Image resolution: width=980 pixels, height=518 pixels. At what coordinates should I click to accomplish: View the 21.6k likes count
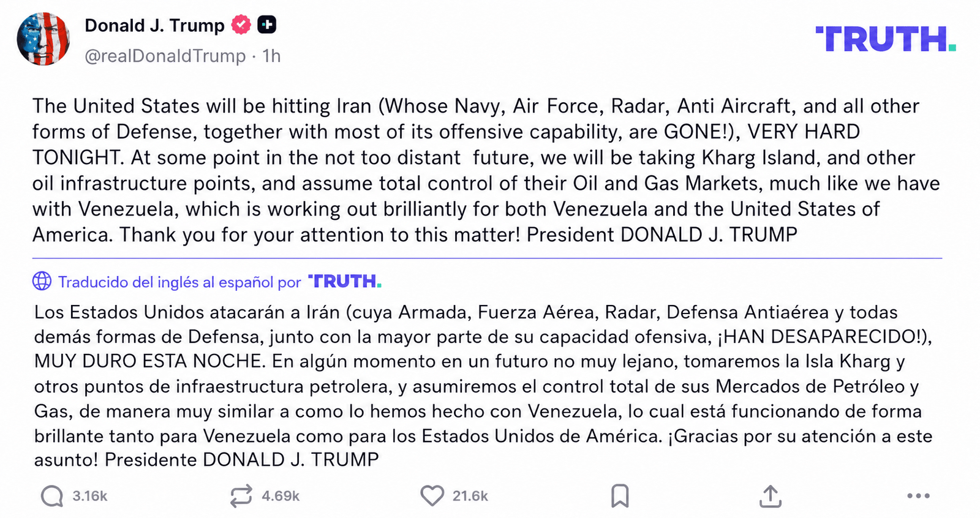[x=470, y=496]
